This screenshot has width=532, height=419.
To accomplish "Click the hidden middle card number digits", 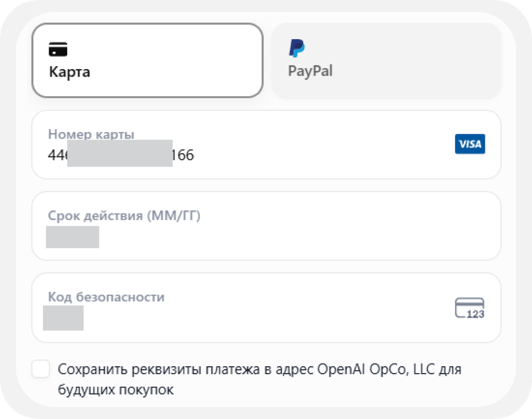I will [x=120, y=153].
